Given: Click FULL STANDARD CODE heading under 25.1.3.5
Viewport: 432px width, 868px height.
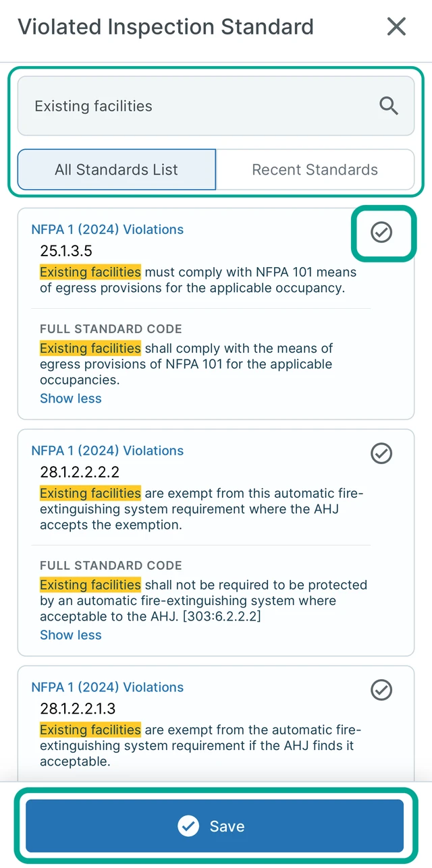Looking at the screenshot, I should coord(111,329).
